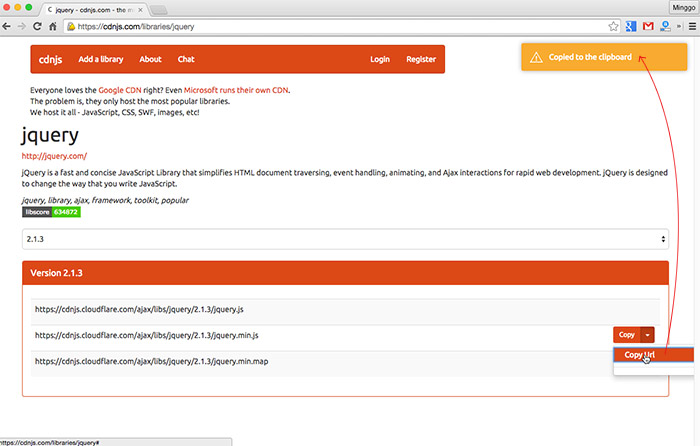Click Login in the navbar

(380, 59)
